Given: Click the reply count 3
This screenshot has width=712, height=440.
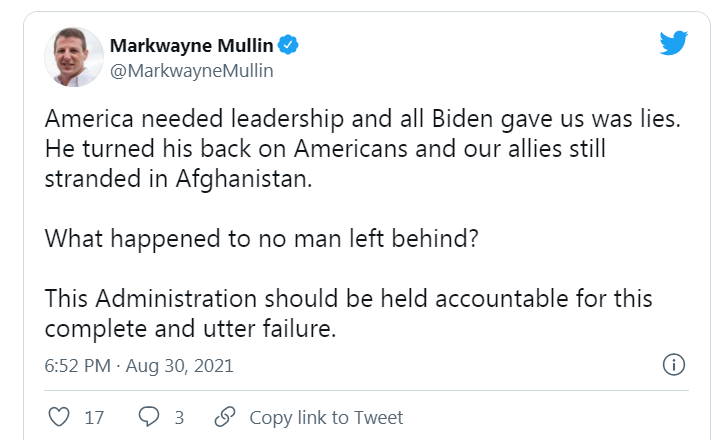Looking at the screenshot, I should point(178,417).
